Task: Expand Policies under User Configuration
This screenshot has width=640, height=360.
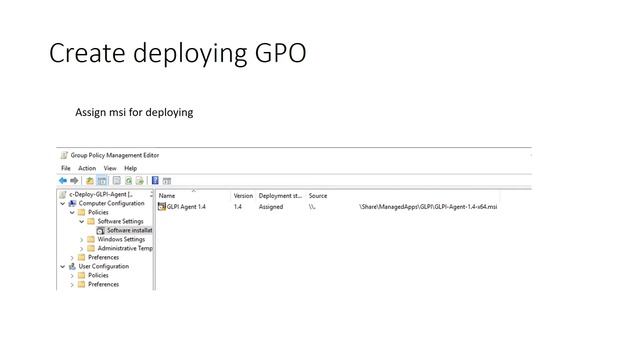Action: click(72, 276)
